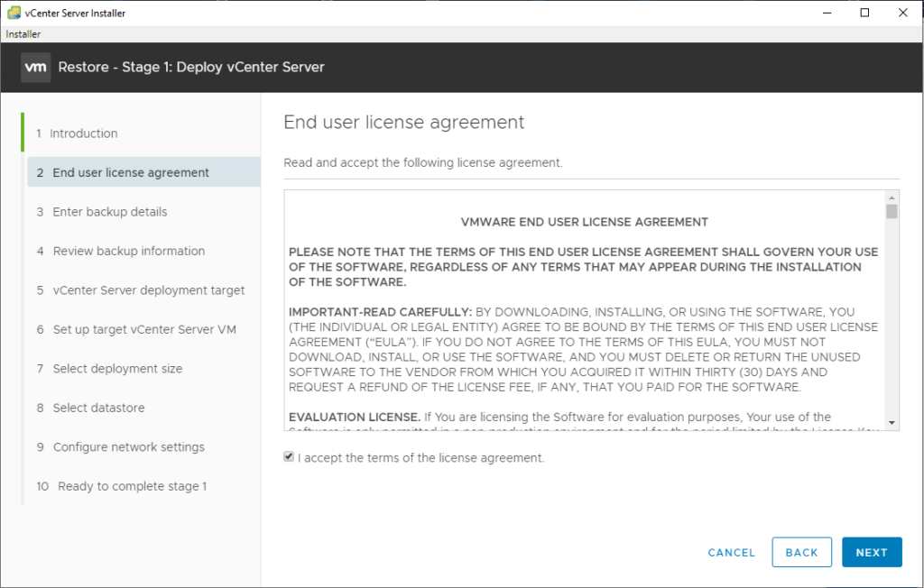
Task: Click the NEXT button
Action: [872, 552]
